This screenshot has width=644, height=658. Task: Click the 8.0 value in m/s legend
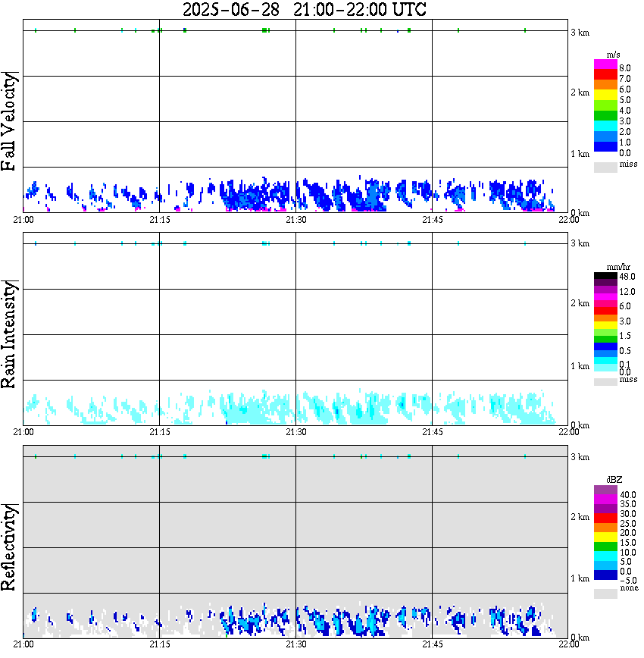pos(625,68)
